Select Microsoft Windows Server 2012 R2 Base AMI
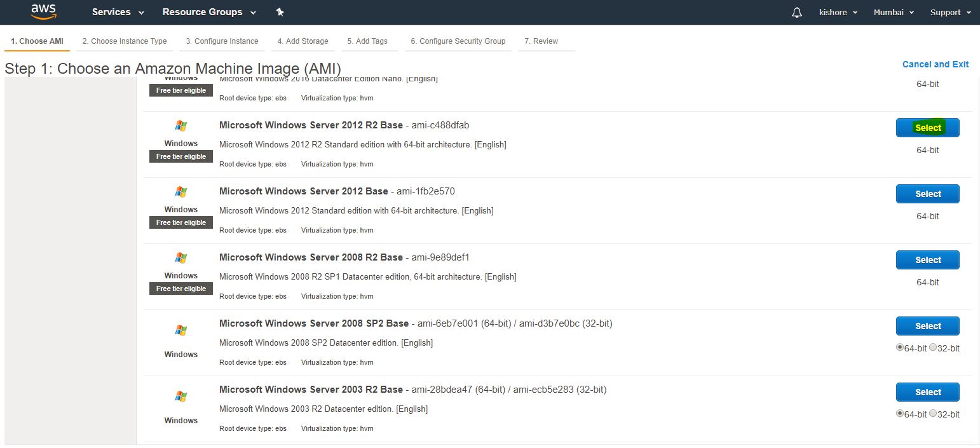This screenshot has width=980, height=448. (x=927, y=128)
